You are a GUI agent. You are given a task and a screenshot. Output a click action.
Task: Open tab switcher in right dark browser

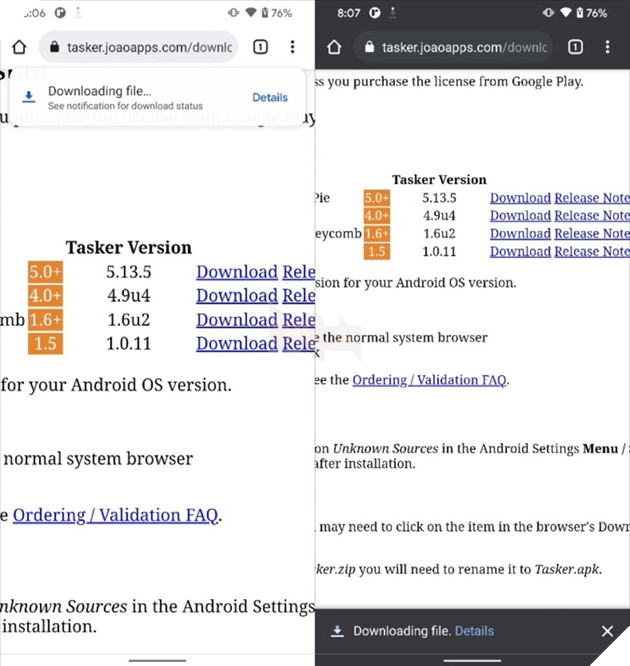click(x=575, y=47)
